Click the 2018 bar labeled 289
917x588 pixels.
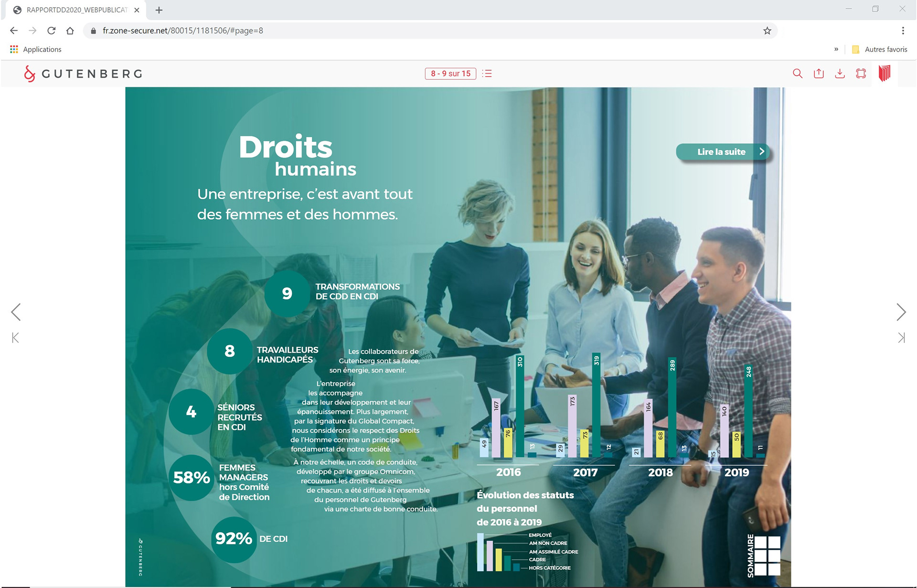pyautogui.click(x=672, y=407)
